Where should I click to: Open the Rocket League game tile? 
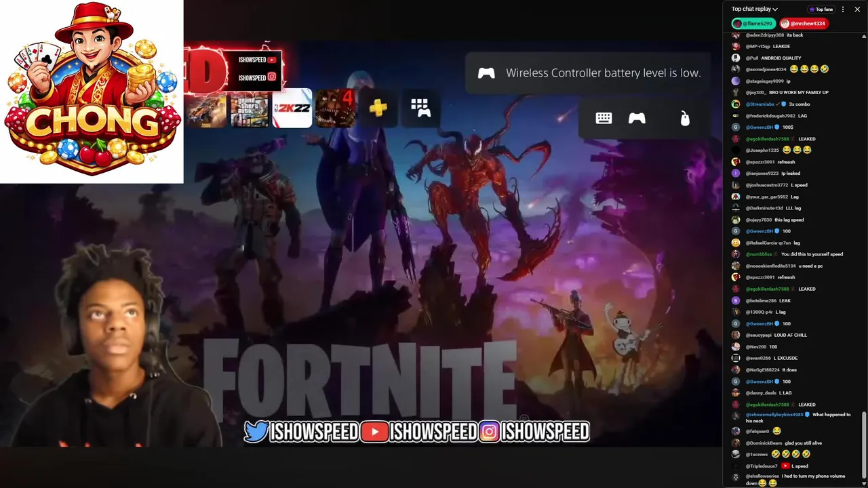tap(206, 109)
